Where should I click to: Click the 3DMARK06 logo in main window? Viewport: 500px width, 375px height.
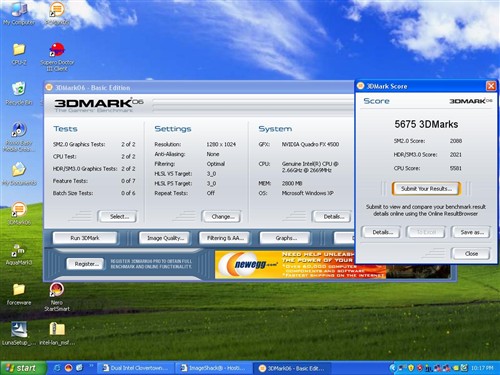point(99,105)
